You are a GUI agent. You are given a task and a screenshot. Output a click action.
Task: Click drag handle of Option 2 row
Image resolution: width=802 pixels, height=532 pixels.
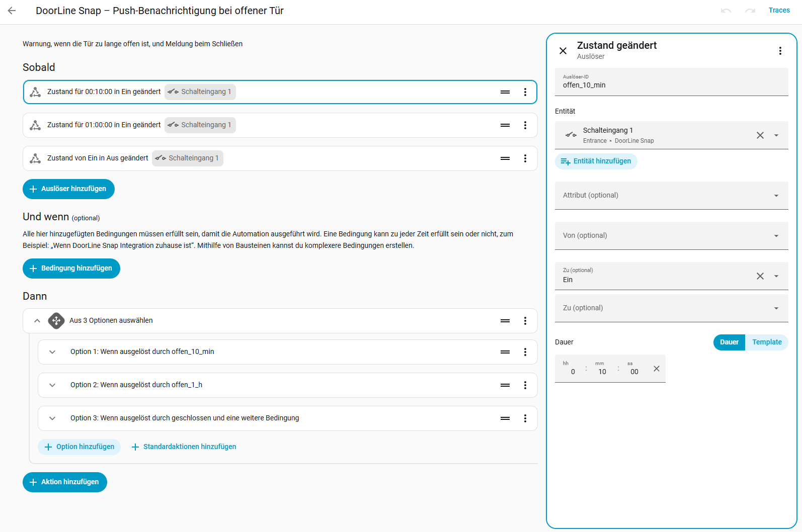[505, 385]
